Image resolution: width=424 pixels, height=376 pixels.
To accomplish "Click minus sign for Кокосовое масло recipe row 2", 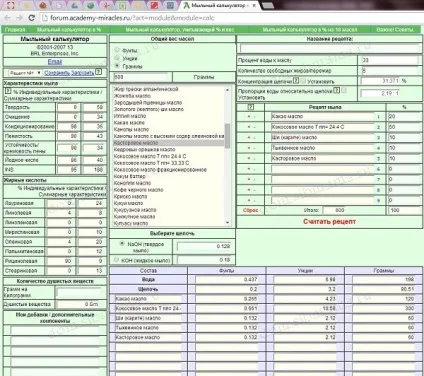I will coord(254,127).
